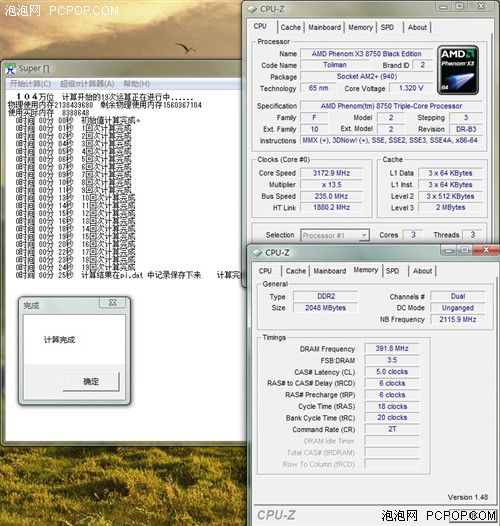Open About tab in the upper CPU-Z window
Image resolution: width=500 pixels, height=526 pixels.
click(417, 28)
